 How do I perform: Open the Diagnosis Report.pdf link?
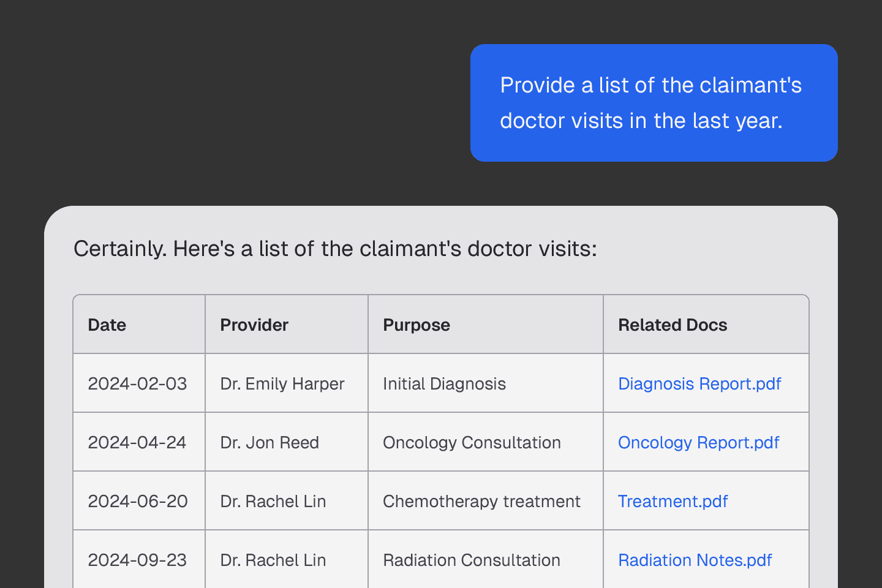(x=699, y=384)
